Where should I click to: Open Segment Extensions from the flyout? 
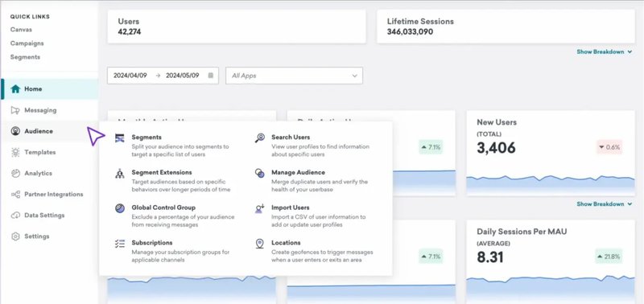pos(162,172)
